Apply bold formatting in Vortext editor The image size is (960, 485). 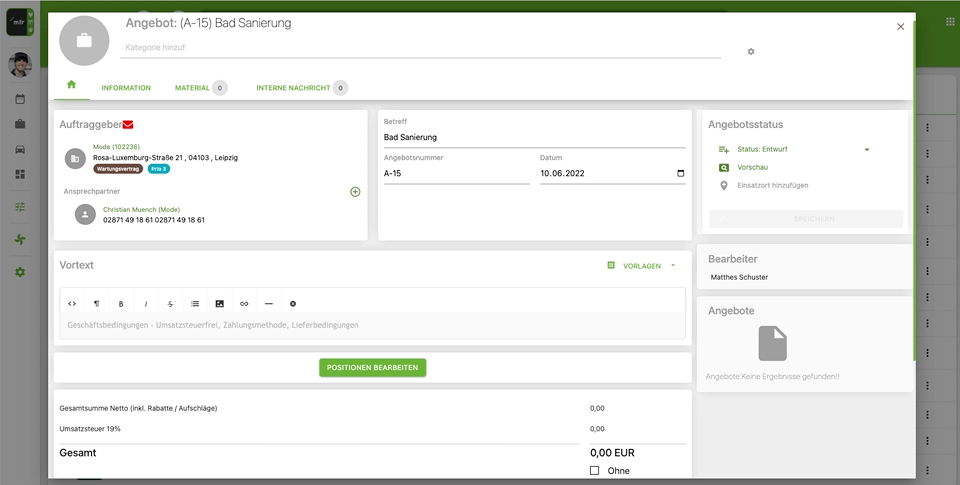[x=121, y=304]
